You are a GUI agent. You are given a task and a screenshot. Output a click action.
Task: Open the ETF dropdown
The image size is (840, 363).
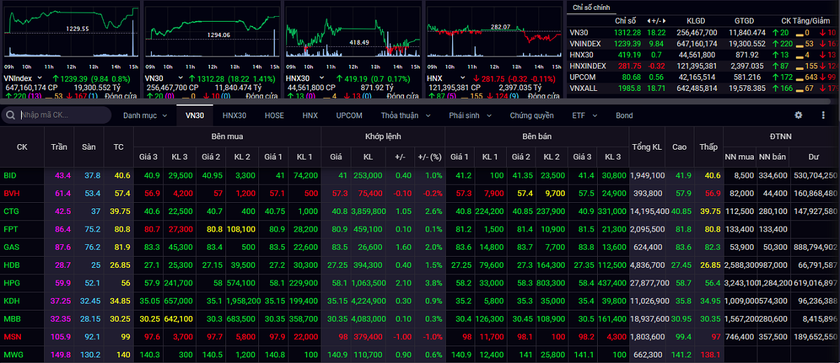point(582,115)
